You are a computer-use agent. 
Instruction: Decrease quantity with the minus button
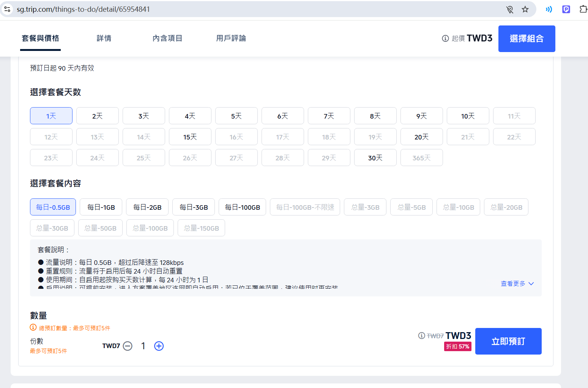(128, 346)
